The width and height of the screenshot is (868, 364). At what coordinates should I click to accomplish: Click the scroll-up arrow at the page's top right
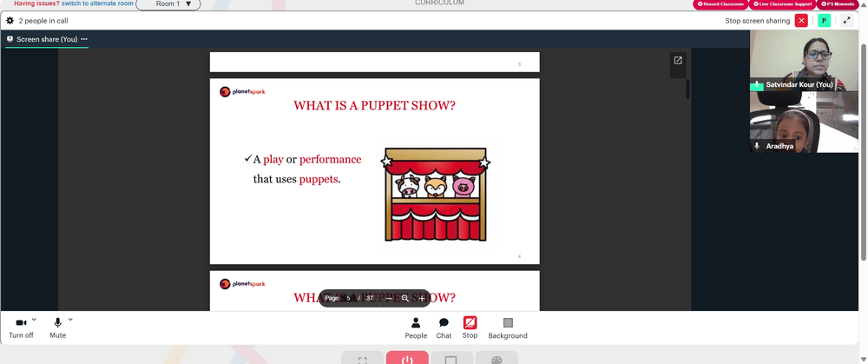tap(864, 3)
